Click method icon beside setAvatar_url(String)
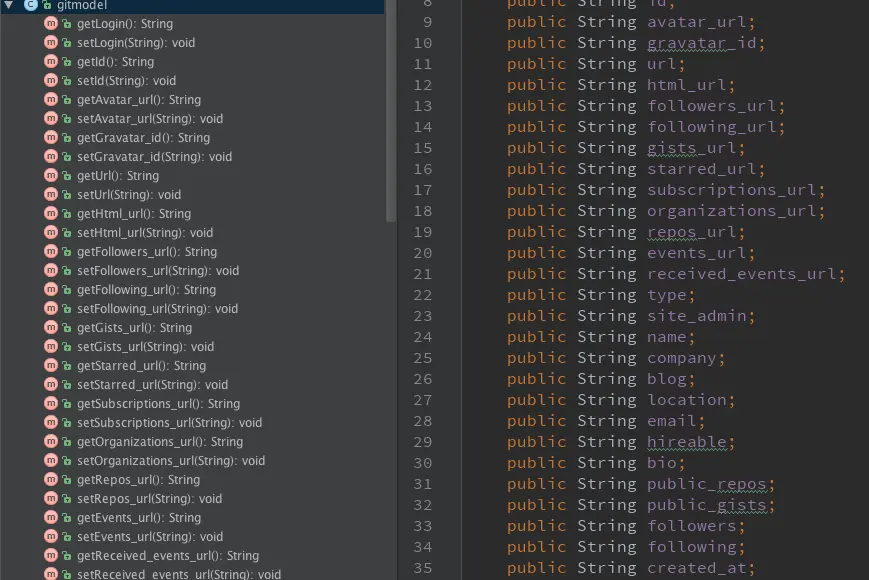This screenshot has height=580, width=869. [51, 119]
